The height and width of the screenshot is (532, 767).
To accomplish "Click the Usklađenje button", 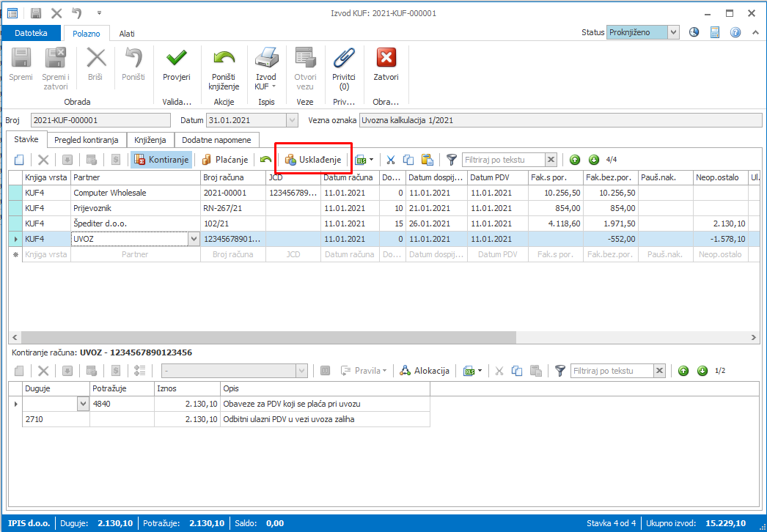I will coord(313,160).
